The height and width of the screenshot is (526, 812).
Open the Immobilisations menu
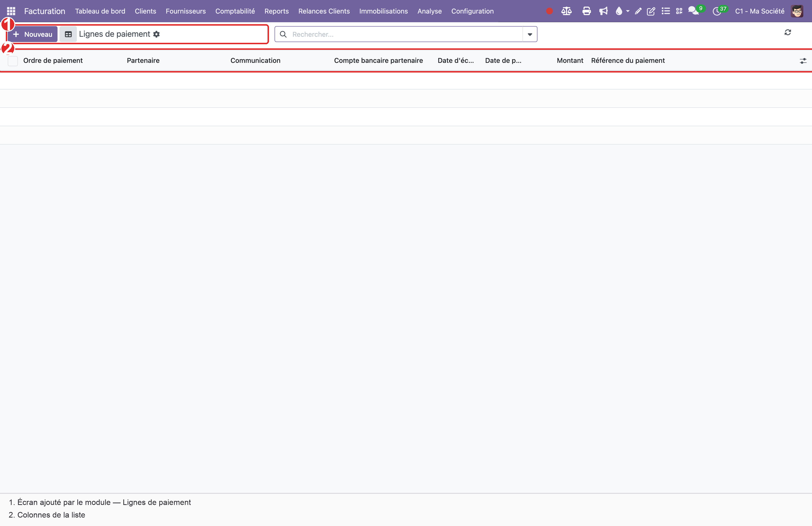tap(384, 11)
